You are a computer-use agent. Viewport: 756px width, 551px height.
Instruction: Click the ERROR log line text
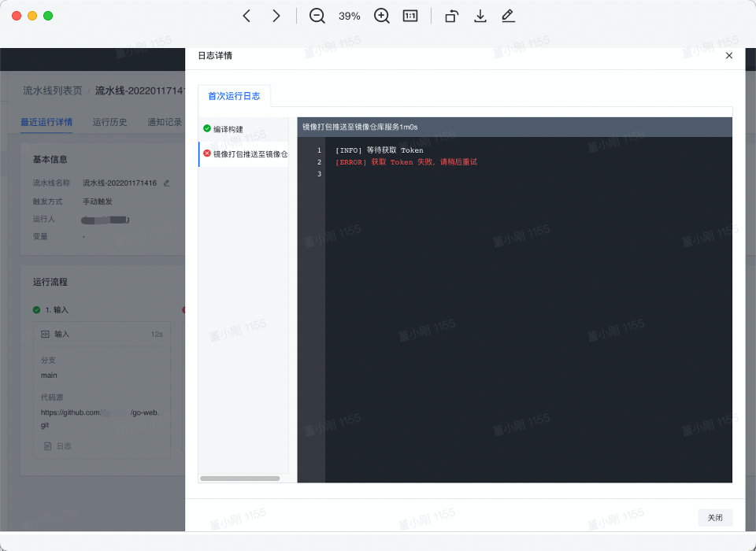point(406,162)
